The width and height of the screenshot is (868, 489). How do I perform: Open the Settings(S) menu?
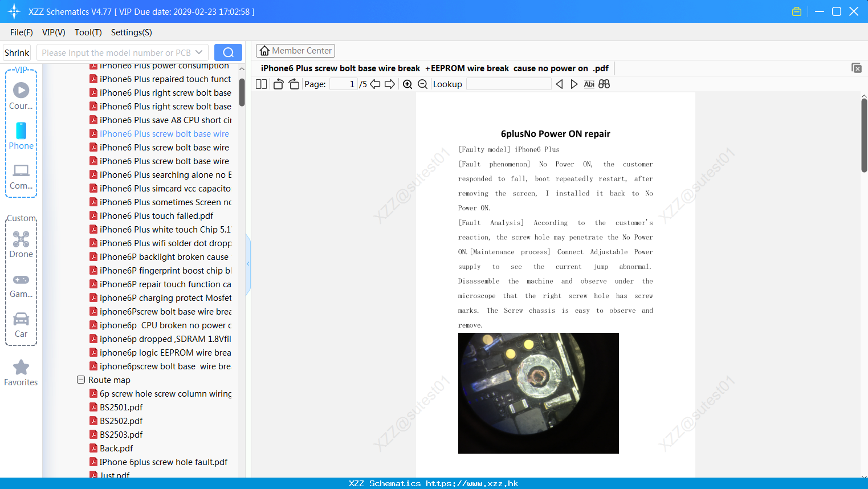132,32
